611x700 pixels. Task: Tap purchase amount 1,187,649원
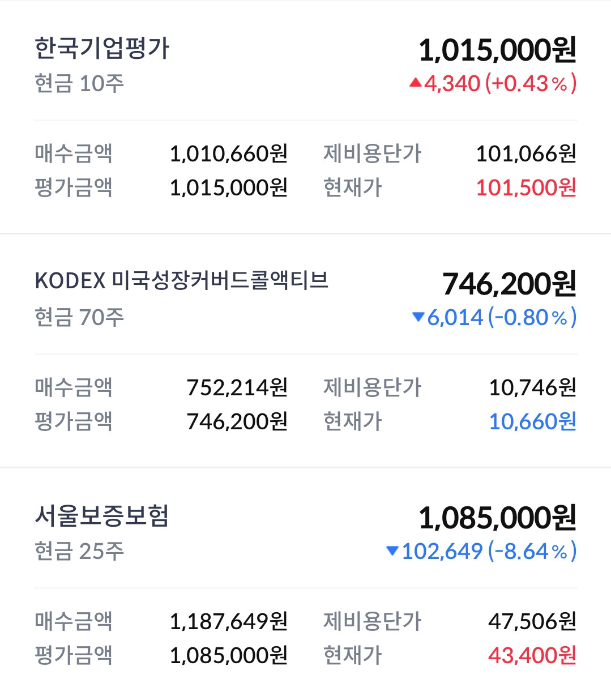pos(229,621)
